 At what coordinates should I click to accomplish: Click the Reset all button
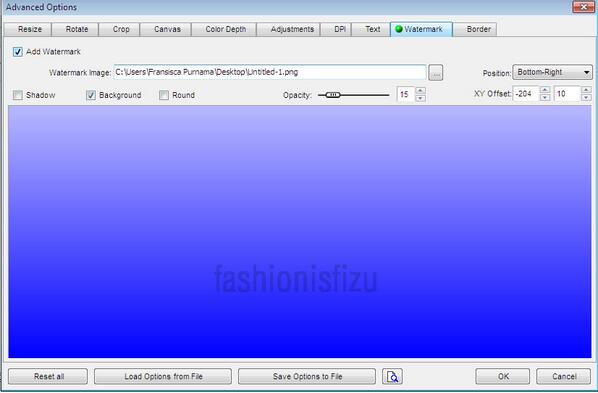coord(48,377)
